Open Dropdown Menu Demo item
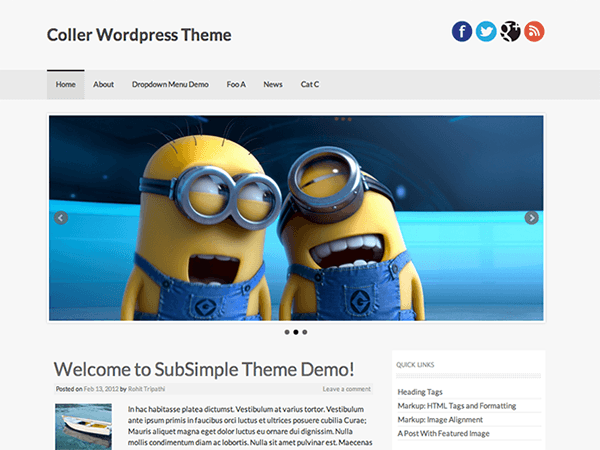This screenshot has height=450, width=600. pos(170,85)
